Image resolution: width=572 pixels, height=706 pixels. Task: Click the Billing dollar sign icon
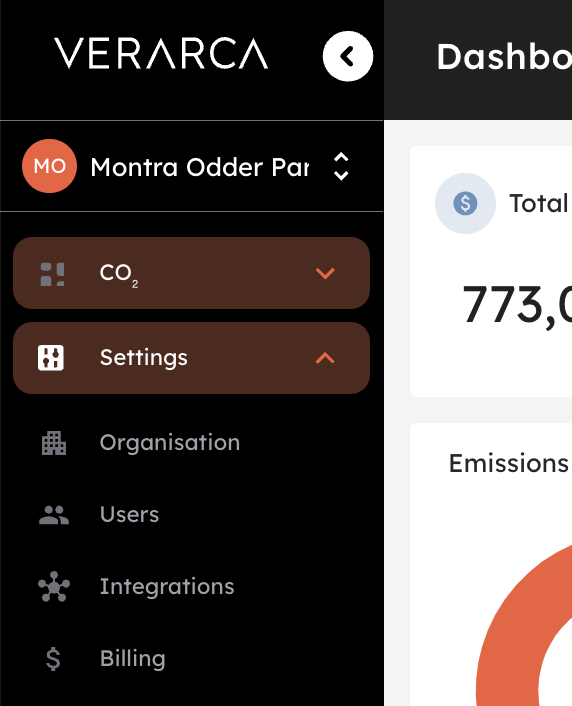53,659
